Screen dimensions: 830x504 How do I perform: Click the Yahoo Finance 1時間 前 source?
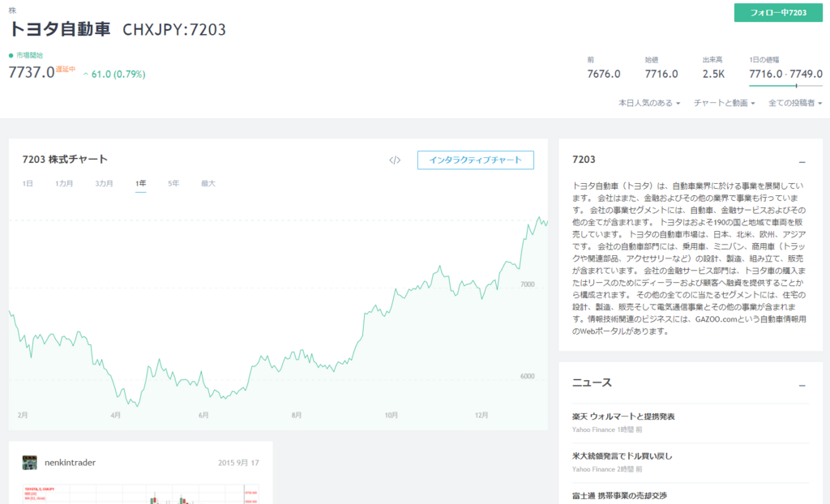[x=606, y=429]
